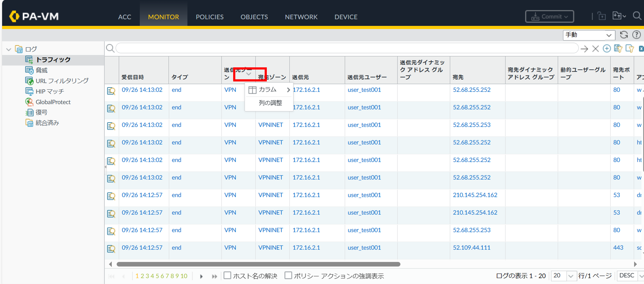The height and width of the screenshot is (284, 644).
Task: Go to page 5 of logs
Action: coord(157,276)
